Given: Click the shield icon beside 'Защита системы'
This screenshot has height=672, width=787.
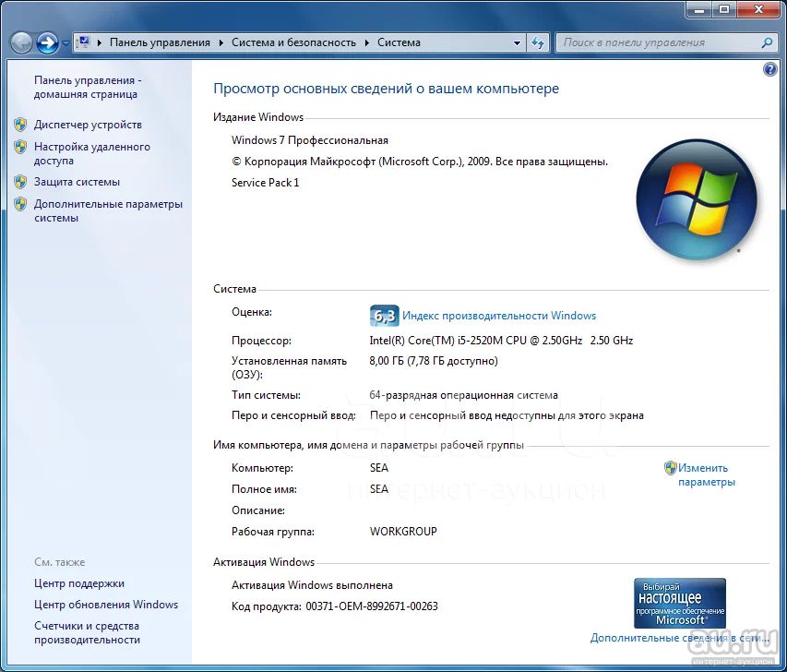Looking at the screenshot, I should [20, 182].
